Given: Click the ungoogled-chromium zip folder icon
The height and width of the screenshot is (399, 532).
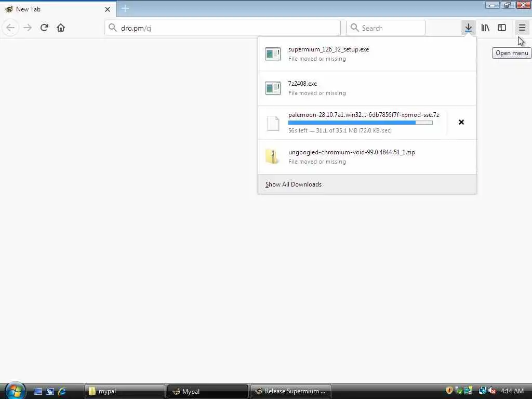Looking at the screenshot, I should click(x=272, y=156).
